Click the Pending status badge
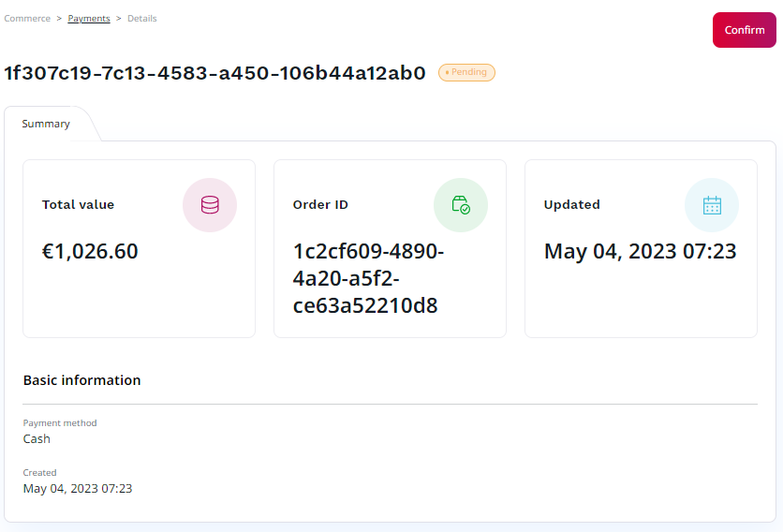Viewport: 783px width, 532px height. click(466, 72)
